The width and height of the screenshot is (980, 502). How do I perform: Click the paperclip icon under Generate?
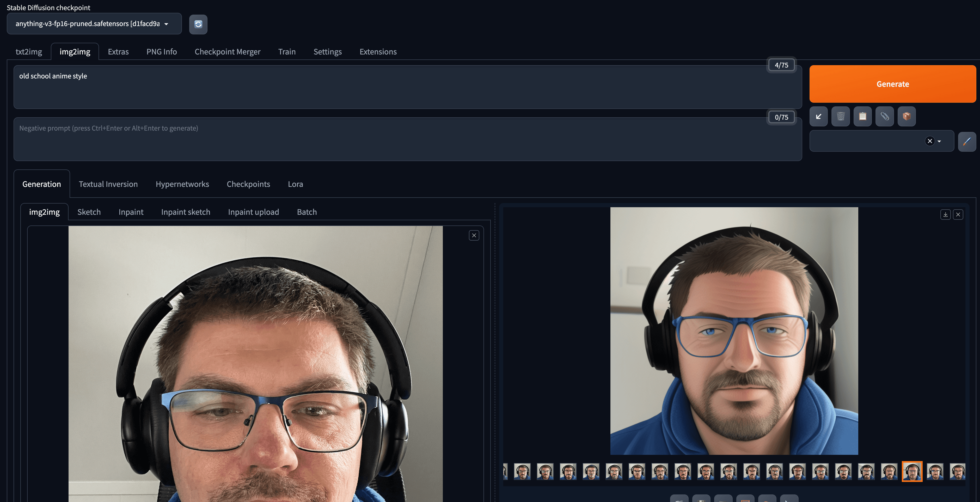tap(885, 116)
